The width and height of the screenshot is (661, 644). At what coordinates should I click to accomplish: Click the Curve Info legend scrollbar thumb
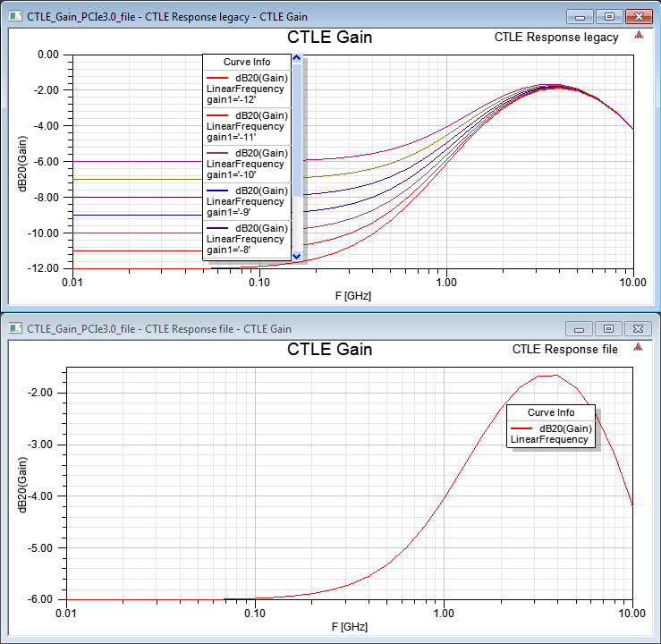click(x=297, y=130)
